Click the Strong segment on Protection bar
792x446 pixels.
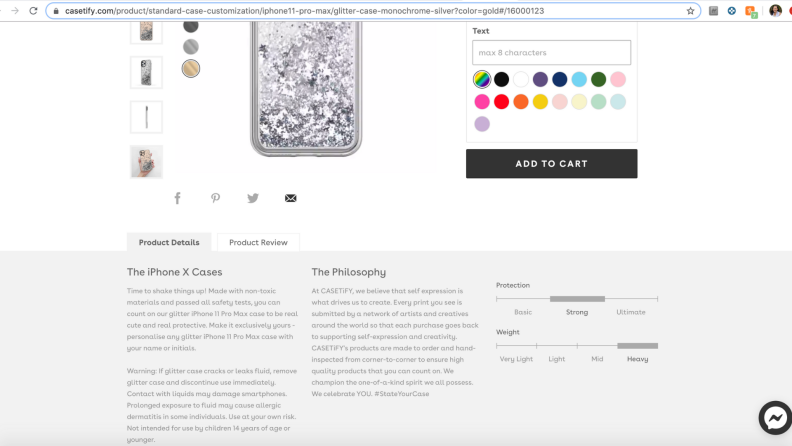577,299
